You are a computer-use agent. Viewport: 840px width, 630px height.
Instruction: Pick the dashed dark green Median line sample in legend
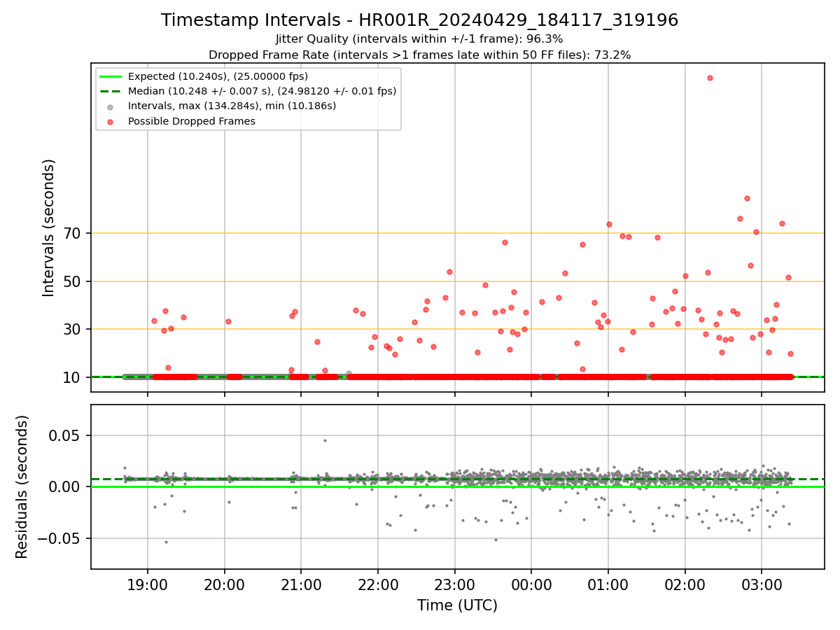(111, 91)
